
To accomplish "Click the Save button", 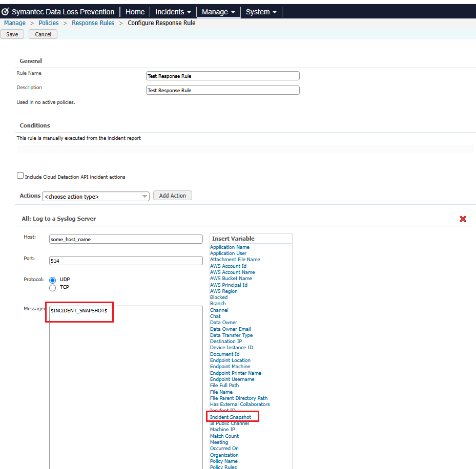I will coord(12,34).
